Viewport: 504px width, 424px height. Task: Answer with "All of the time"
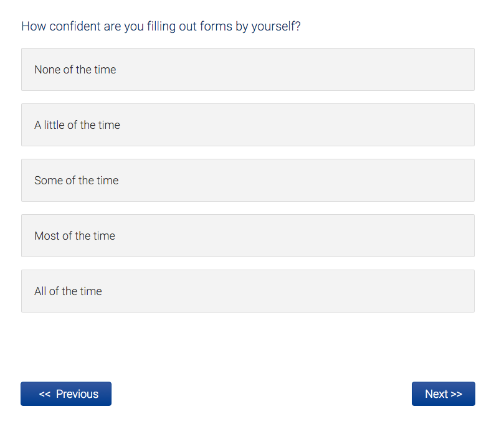247,291
